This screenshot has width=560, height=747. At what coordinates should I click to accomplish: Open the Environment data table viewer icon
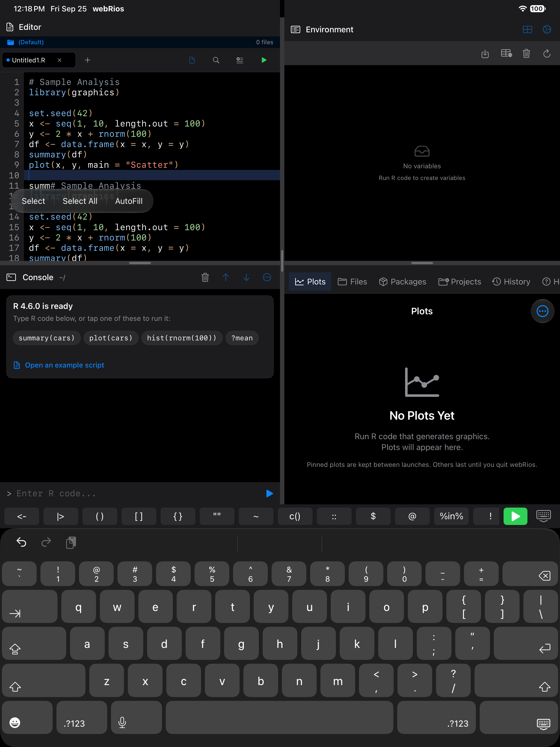click(506, 54)
